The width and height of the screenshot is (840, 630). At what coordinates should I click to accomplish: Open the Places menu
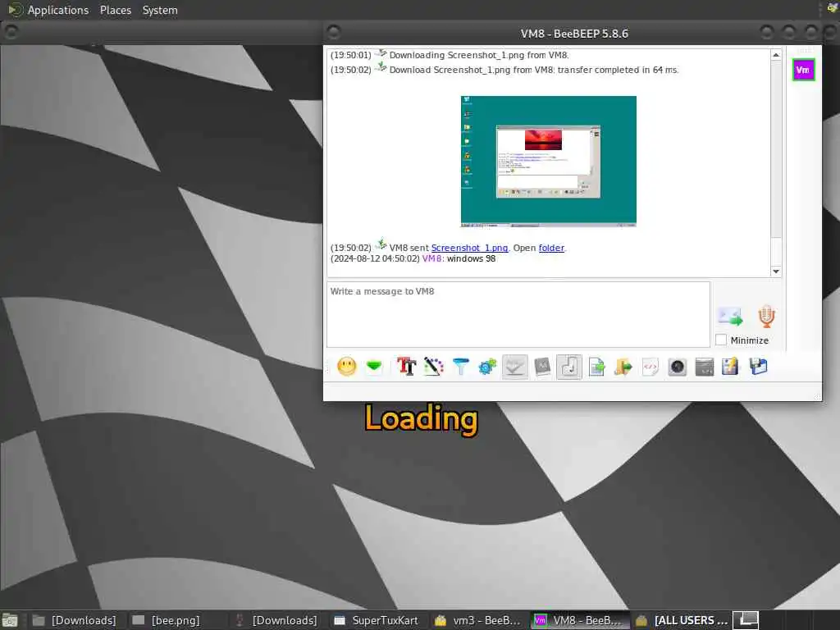point(116,10)
